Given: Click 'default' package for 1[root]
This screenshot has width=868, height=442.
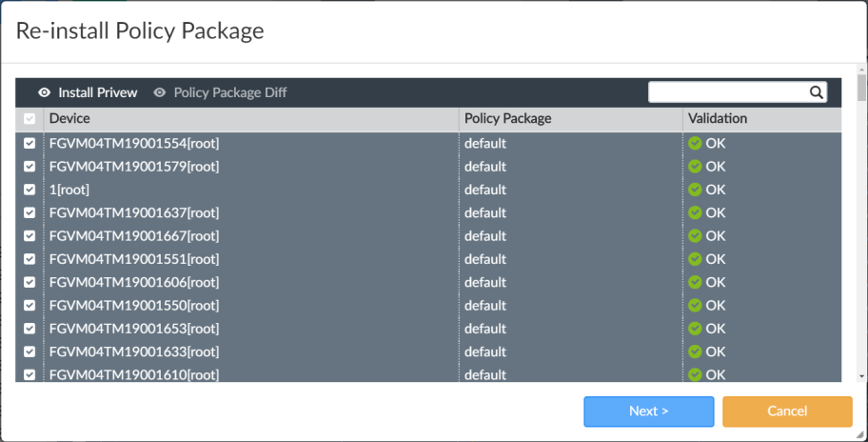Looking at the screenshot, I should tap(485, 190).
